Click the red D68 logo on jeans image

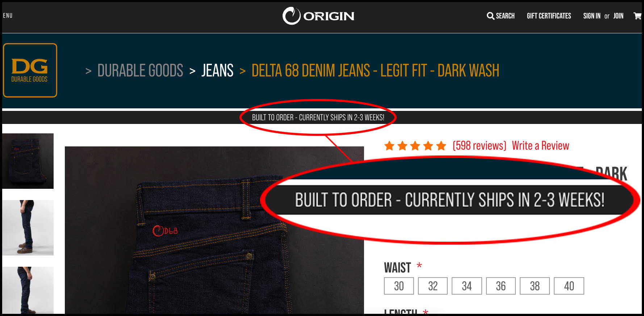tap(165, 231)
